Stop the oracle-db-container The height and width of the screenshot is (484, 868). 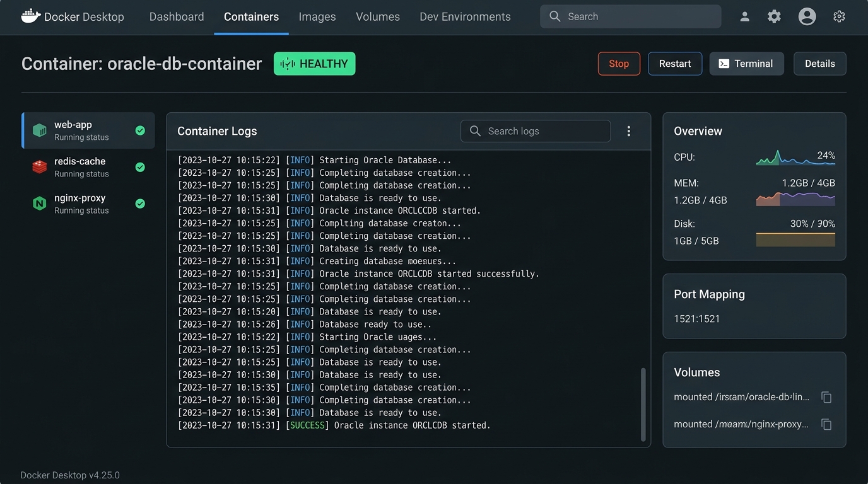[619, 64]
